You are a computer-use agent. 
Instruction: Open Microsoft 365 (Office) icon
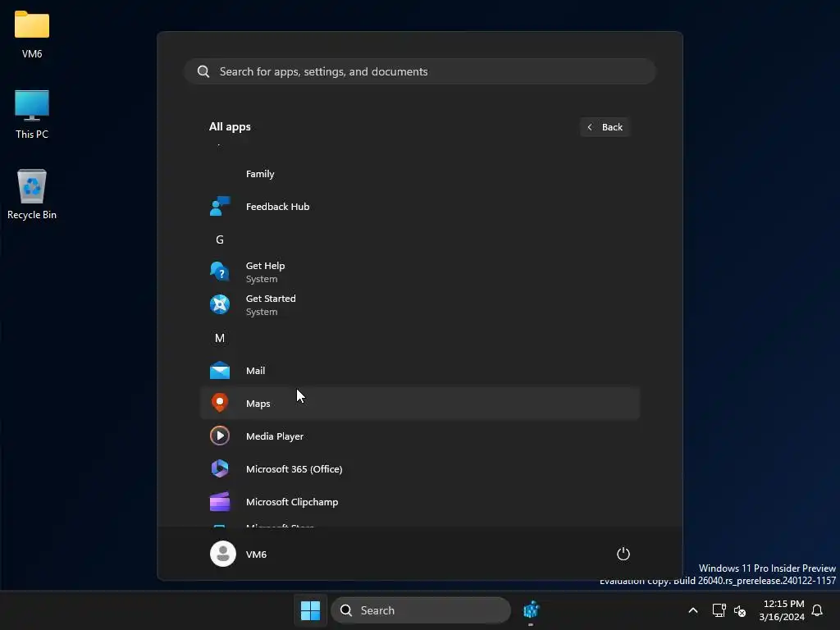[220, 468]
